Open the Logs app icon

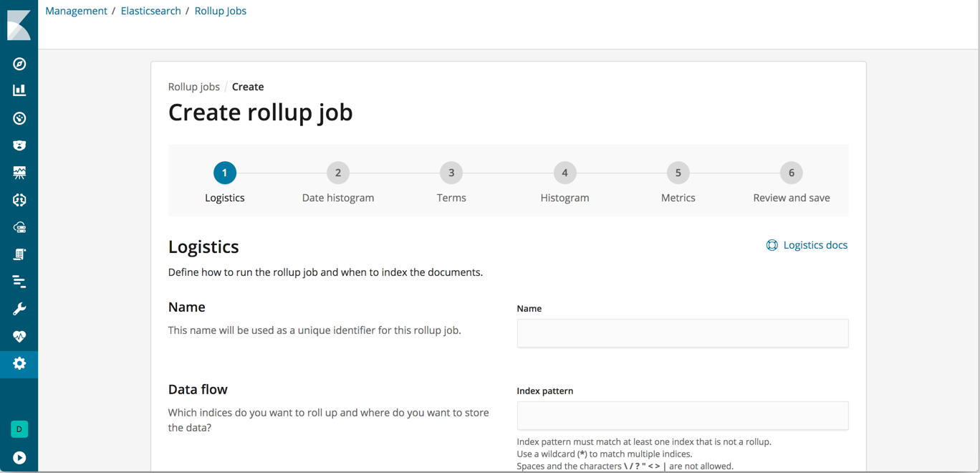(x=19, y=254)
